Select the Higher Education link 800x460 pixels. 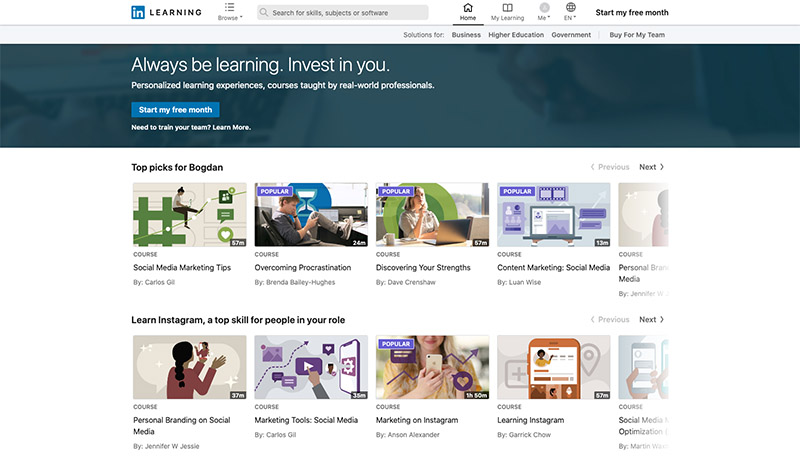516,35
